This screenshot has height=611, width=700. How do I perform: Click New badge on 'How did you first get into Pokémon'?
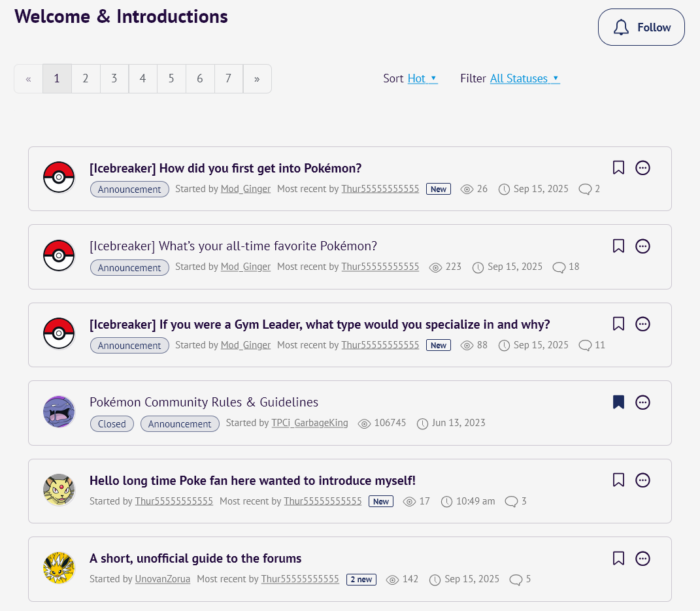pos(439,190)
